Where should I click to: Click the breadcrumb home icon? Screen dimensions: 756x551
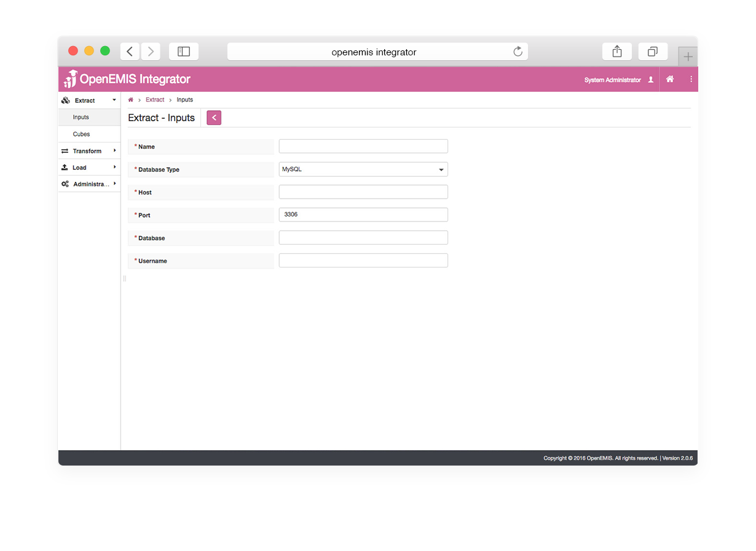pos(130,100)
